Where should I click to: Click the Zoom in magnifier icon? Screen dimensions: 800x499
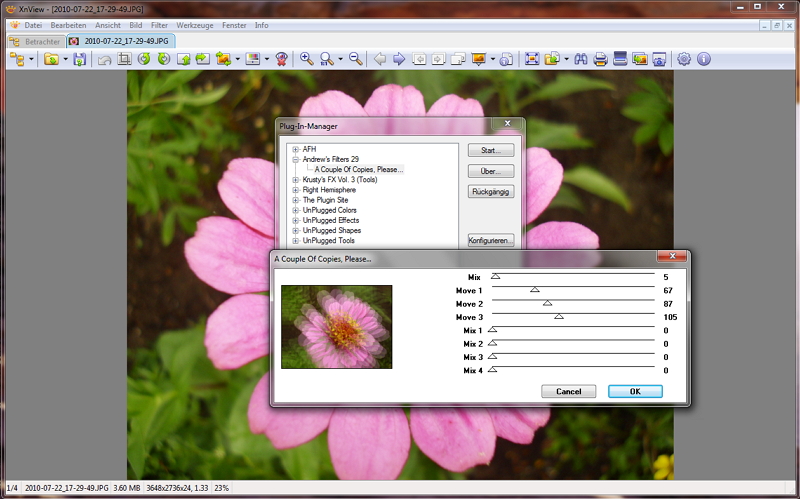(307, 60)
